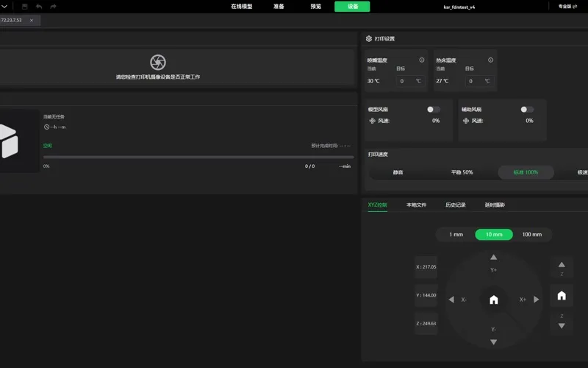The image size is (588, 368).
Task: Click the 0 / 0 layer counter
Action: pyautogui.click(x=309, y=166)
